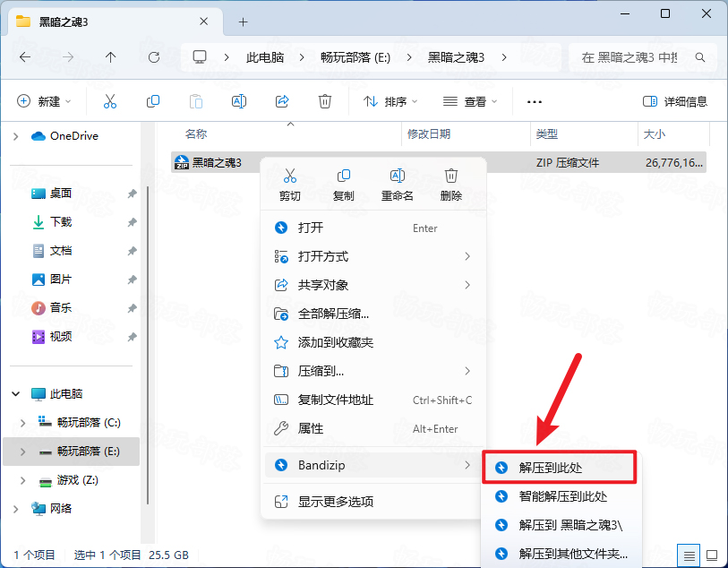
Task: Click the Copy icon in the toolbar
Action: point(153,101)
